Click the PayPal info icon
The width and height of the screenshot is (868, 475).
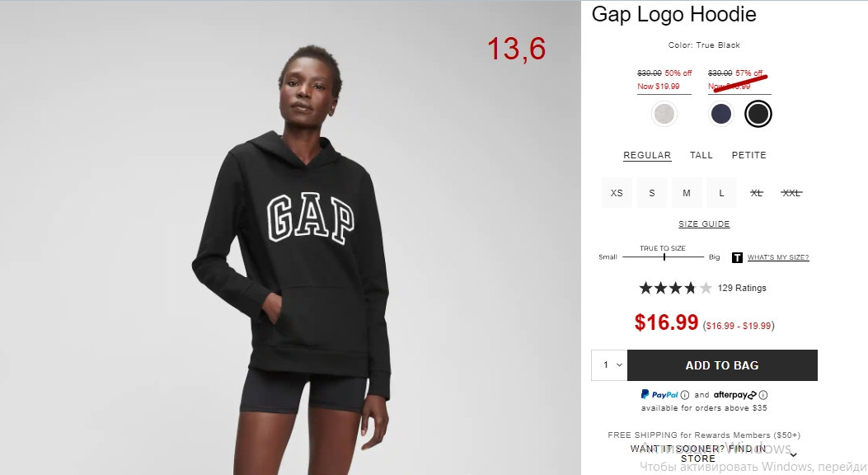(x=685, y=395)
